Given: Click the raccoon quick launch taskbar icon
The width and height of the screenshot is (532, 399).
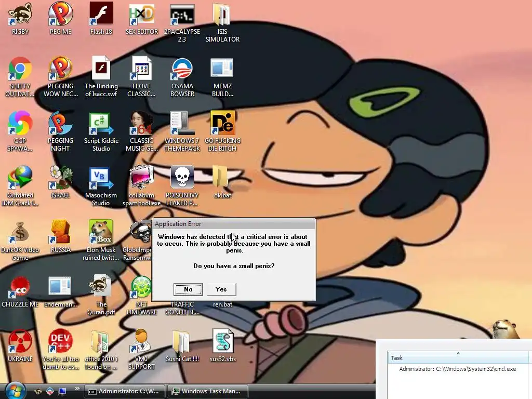Looking at the screenshot, I should (38, 391).
